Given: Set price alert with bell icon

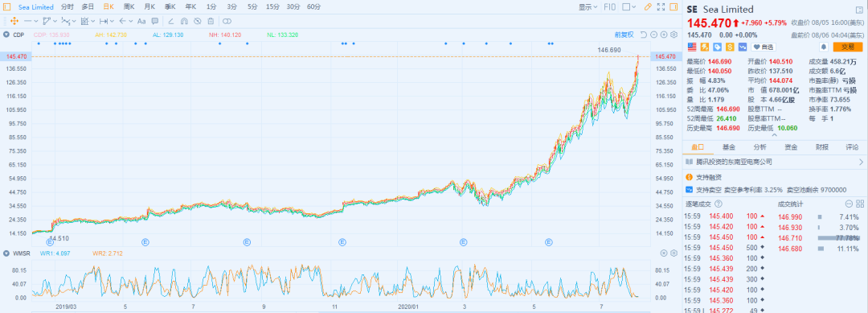Looking at the screenshot, I should tap(824, 47).
